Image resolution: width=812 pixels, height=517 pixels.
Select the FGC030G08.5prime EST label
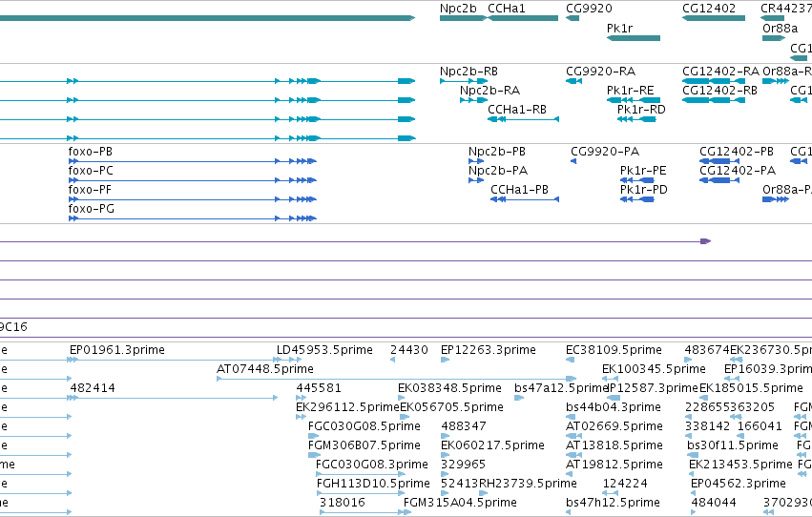point(364,426)
